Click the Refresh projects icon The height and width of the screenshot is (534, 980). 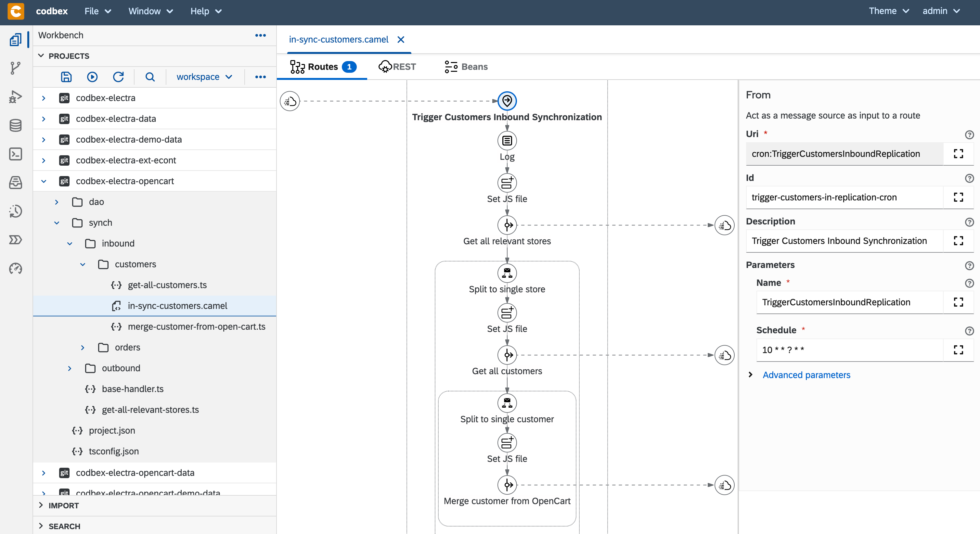(x=118, y=77)
